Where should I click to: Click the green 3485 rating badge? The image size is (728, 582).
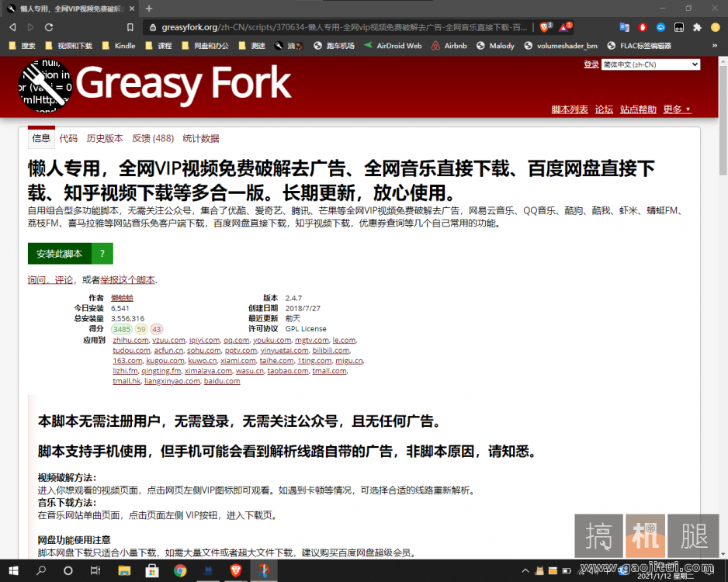click(x=122, y=329)
